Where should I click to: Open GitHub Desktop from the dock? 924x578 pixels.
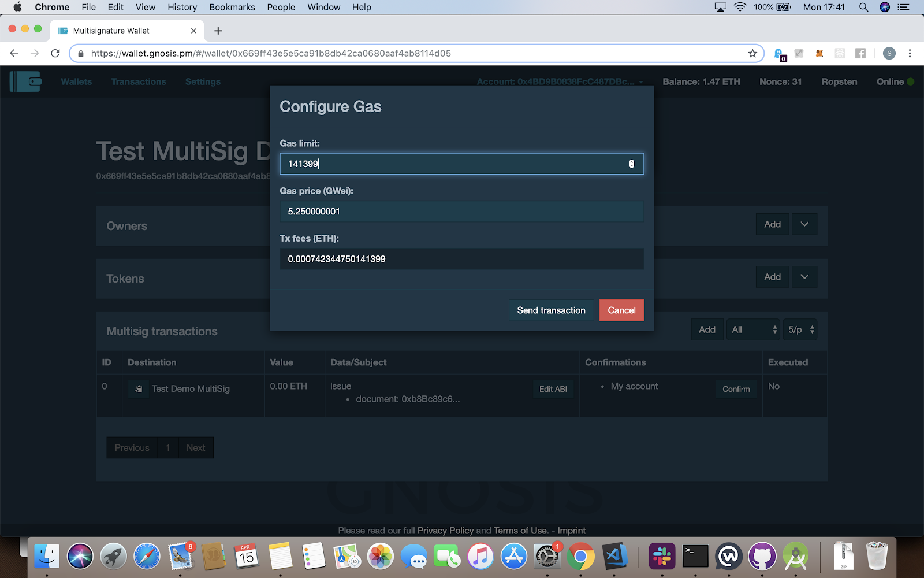pos(762,557)
